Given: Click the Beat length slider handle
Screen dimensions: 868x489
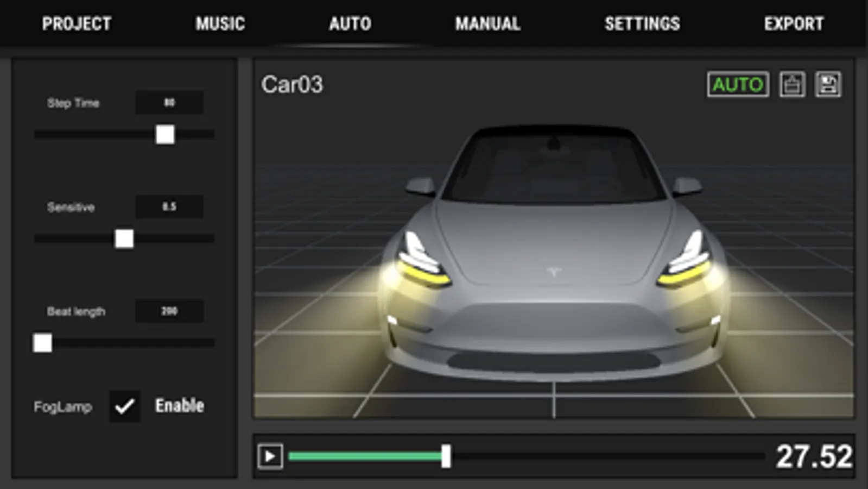Looking at the screenshot, I should tap(42, 343).
